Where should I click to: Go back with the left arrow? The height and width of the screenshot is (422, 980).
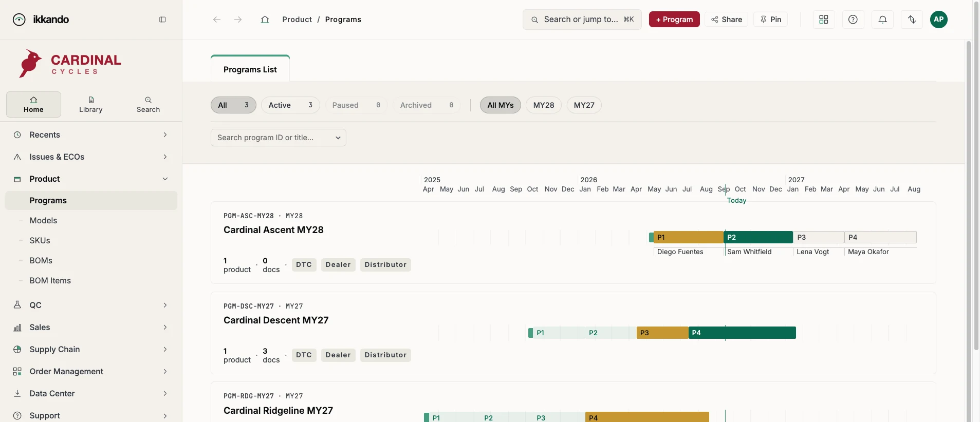(217, 20)
